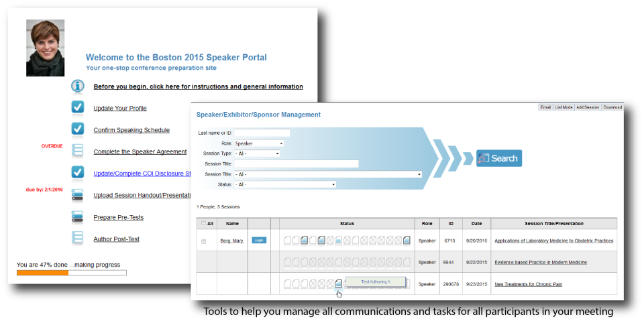Click the Last name or ID field
644x321 pixels.
[x=262, y=133]
